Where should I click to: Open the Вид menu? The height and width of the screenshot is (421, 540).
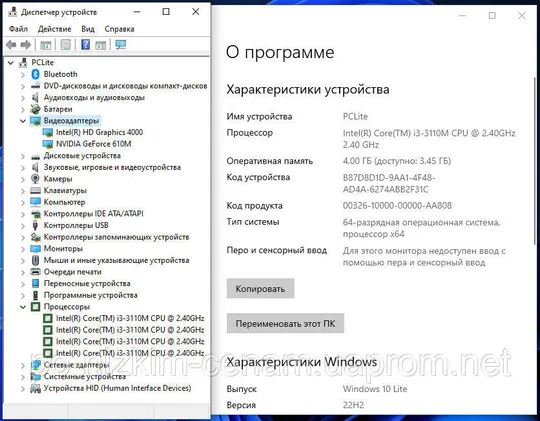tap(88, 29)
